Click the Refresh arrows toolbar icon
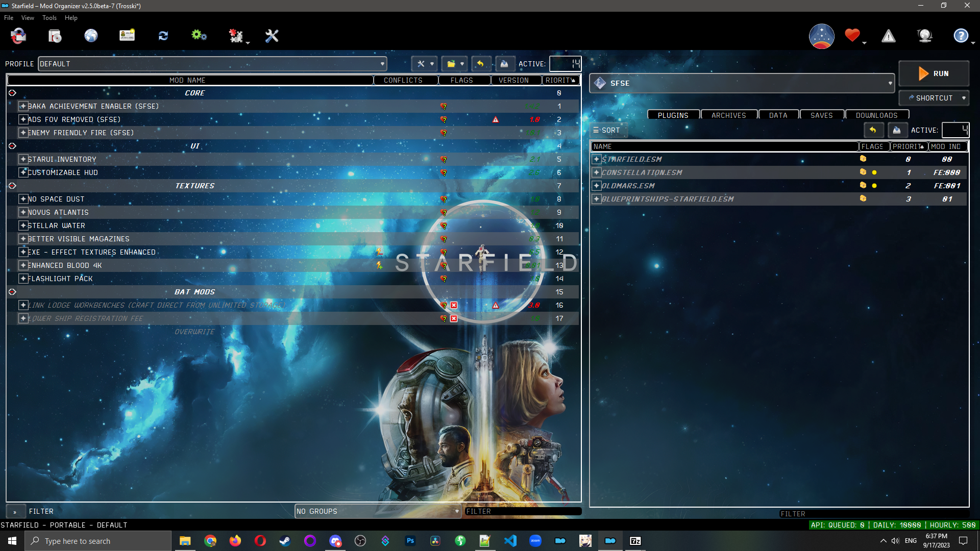 pyautogui.click(x=163, y=36)
